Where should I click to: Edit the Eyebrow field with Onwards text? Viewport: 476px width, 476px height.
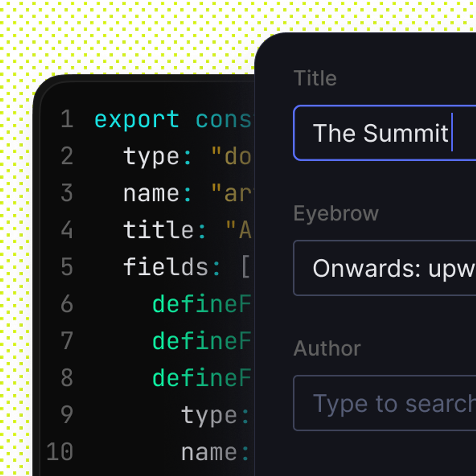pyautogui.click(x=384, y=268)
